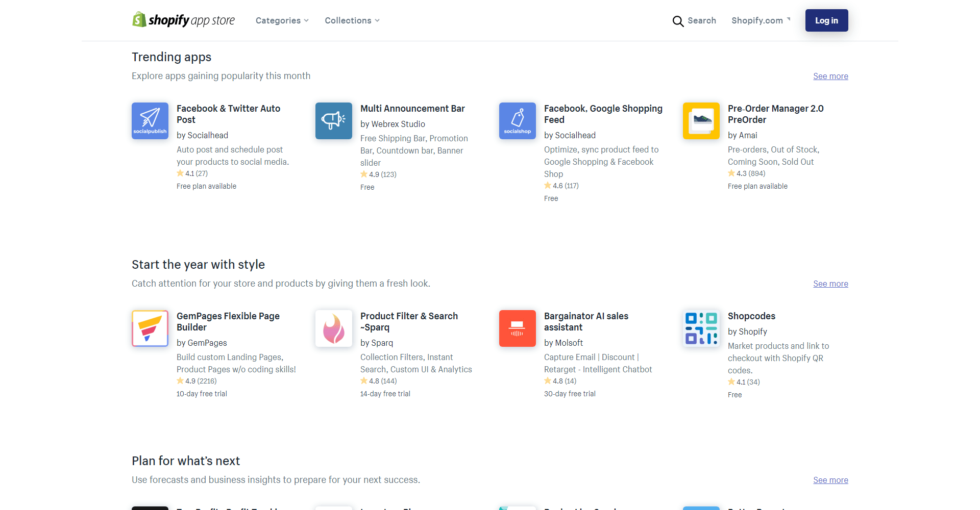This screenshot has height=510, width=980.
Task: Expand the Collections dropdown menu
Action: click(x=352, y=20)
